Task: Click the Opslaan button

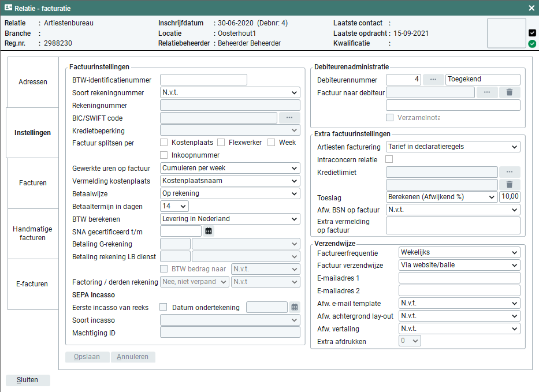Action: tap(87, 357)
